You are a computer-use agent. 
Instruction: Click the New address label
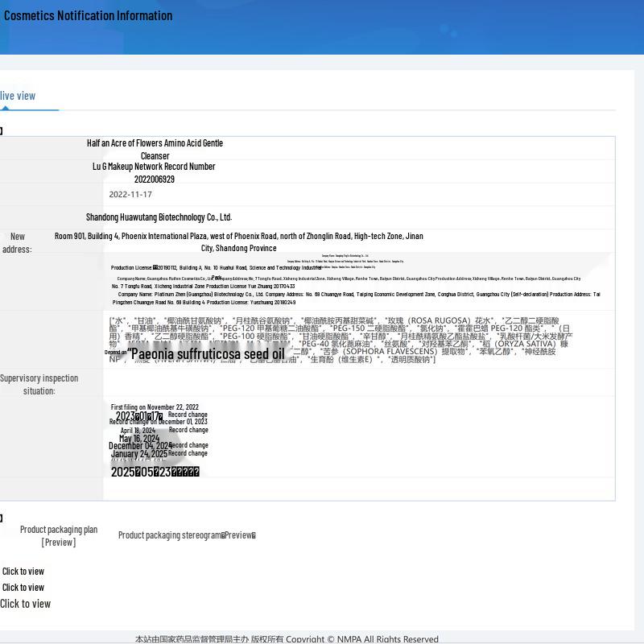click(17, 243)
